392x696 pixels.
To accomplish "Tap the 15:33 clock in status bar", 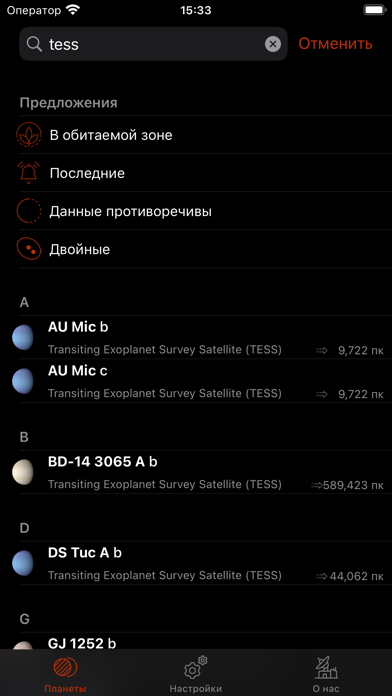I will [196, 10].
